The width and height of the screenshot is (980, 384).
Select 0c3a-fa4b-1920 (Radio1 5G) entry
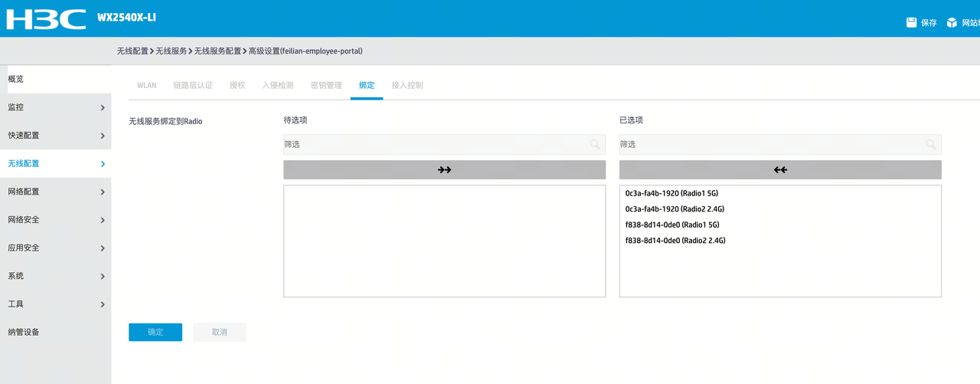(671, 193)
